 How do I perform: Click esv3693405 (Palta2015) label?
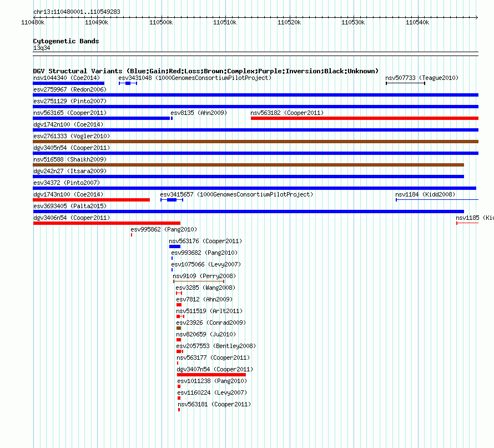(70, 206)
